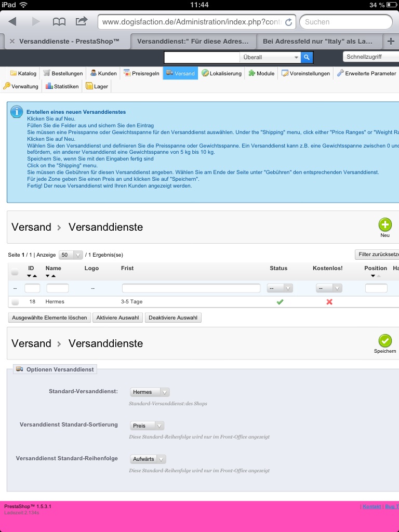Open the Module menu
Screen dimensions: 399x532
point(261,73)
